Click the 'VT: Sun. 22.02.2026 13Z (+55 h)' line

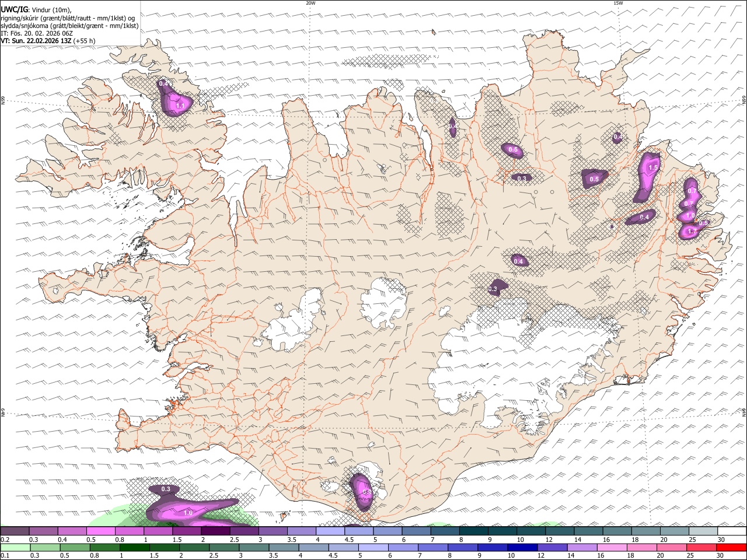pos(48,41)
